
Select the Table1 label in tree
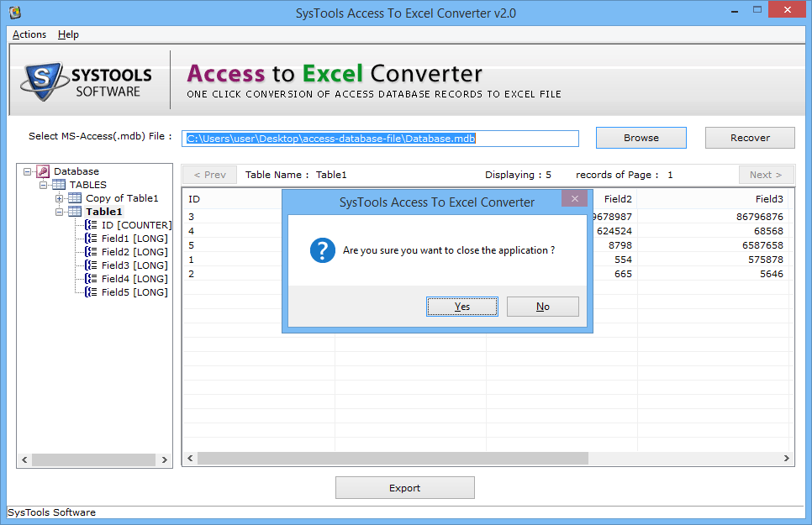pos(104,212)
